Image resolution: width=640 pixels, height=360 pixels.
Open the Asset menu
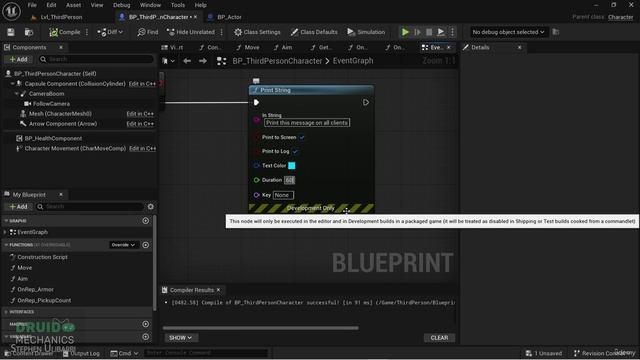click(x=73, y=5)
